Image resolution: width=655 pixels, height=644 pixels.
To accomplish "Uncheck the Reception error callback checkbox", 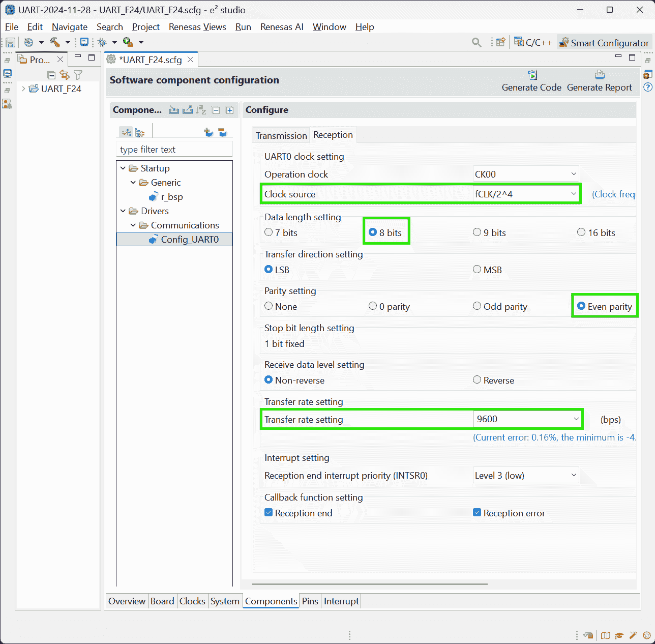I will pyautogui.click(x=477, y=513).
